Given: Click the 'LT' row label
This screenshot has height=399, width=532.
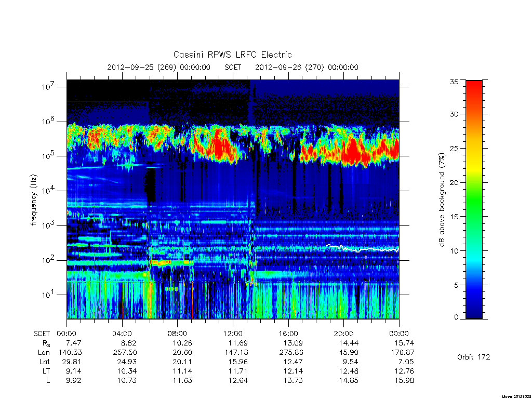Looking at the screenshot, I should (x=46, y=371).
